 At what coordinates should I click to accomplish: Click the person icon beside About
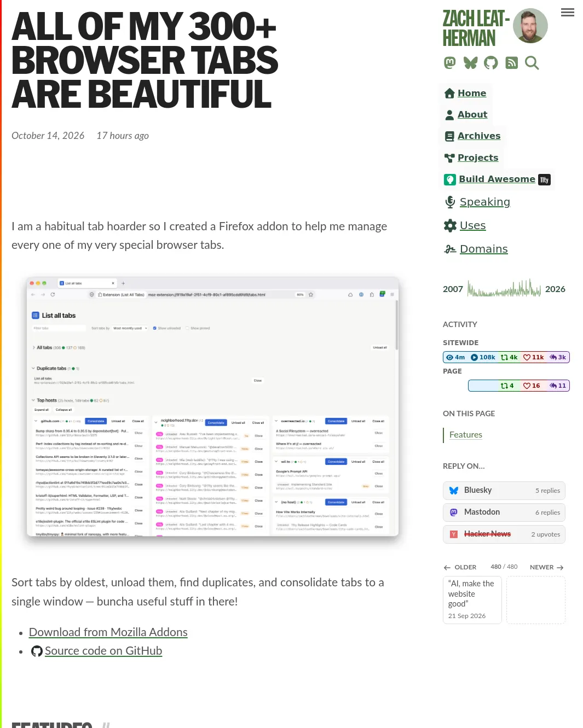pos(449,115)
